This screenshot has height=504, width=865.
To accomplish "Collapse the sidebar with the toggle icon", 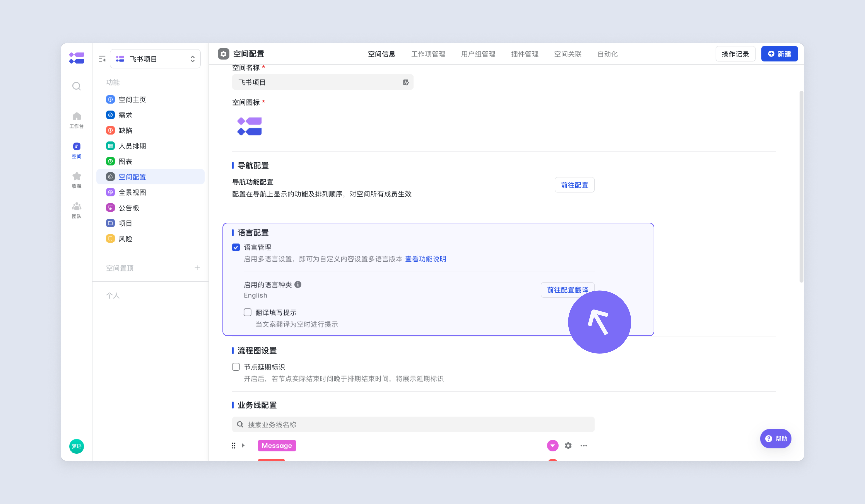I will coord(102,59).
